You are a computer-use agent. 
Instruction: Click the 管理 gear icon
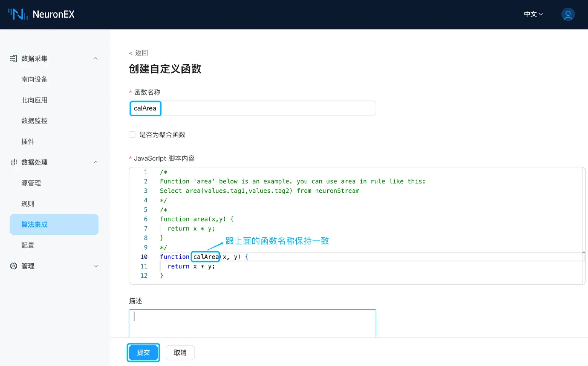pos(13,266)
